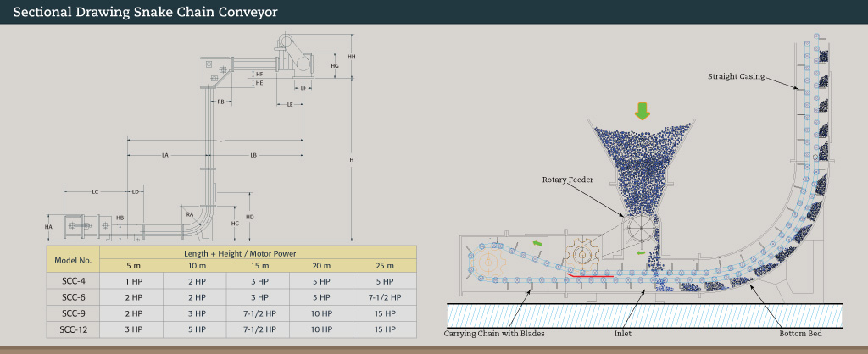The height and width of the screenshot is (354, 868).
Task: Click SCC-4's 10 m cell '2 HP'
Action: coord(195,281)
